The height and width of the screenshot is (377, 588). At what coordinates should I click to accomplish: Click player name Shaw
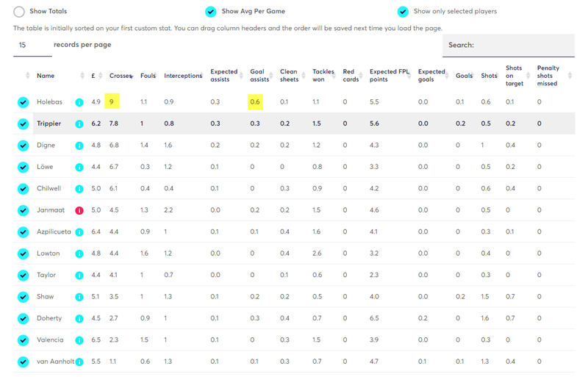coord(45,297)
